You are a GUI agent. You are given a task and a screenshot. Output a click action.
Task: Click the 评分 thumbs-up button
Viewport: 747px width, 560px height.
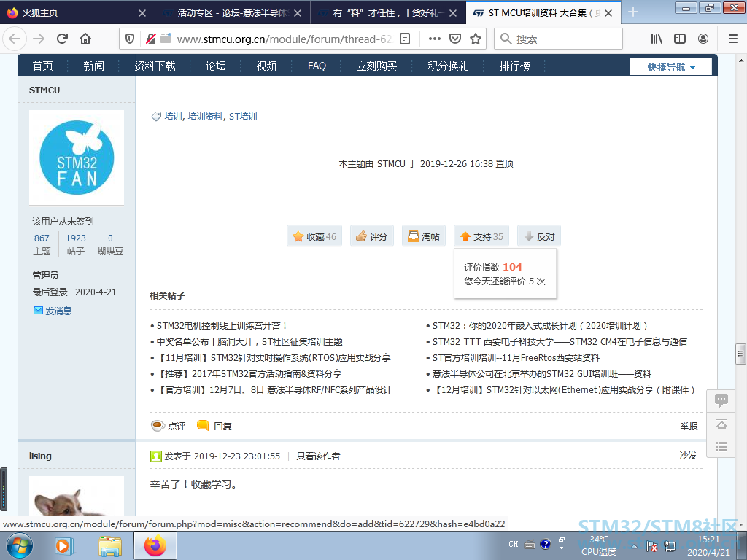pos(372,236)
